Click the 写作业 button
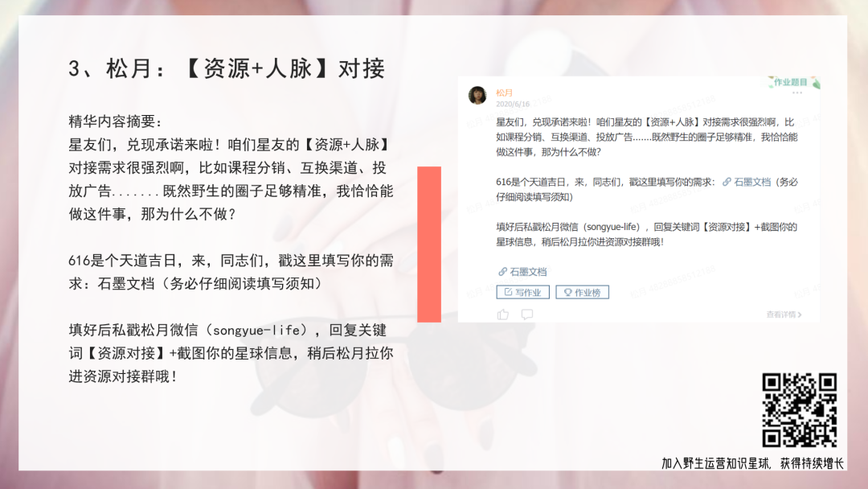The width and height of the screenshot is (868, 489). coord(522,293)
